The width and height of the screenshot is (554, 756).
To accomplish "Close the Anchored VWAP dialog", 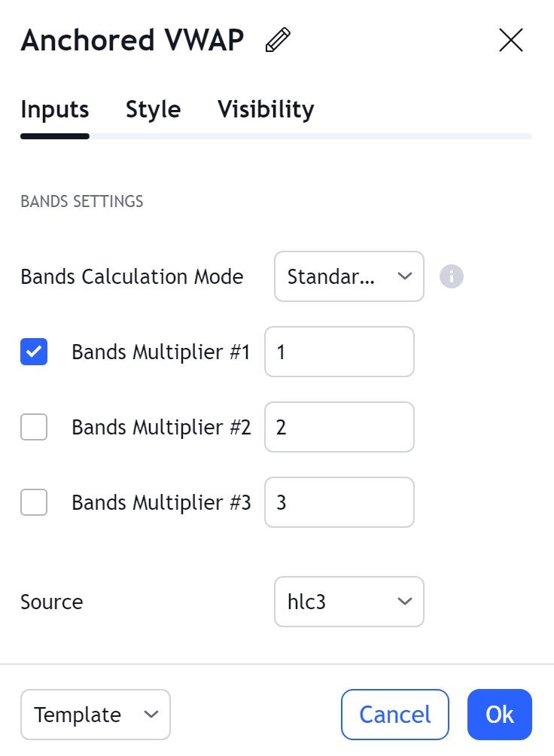I will (511, 41).
